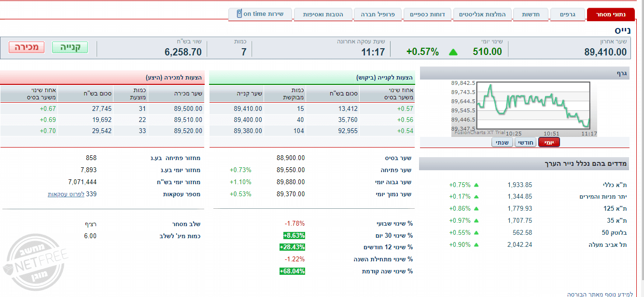
Task: Click the year-to-date change -1.22%
Action: point(294,259)
